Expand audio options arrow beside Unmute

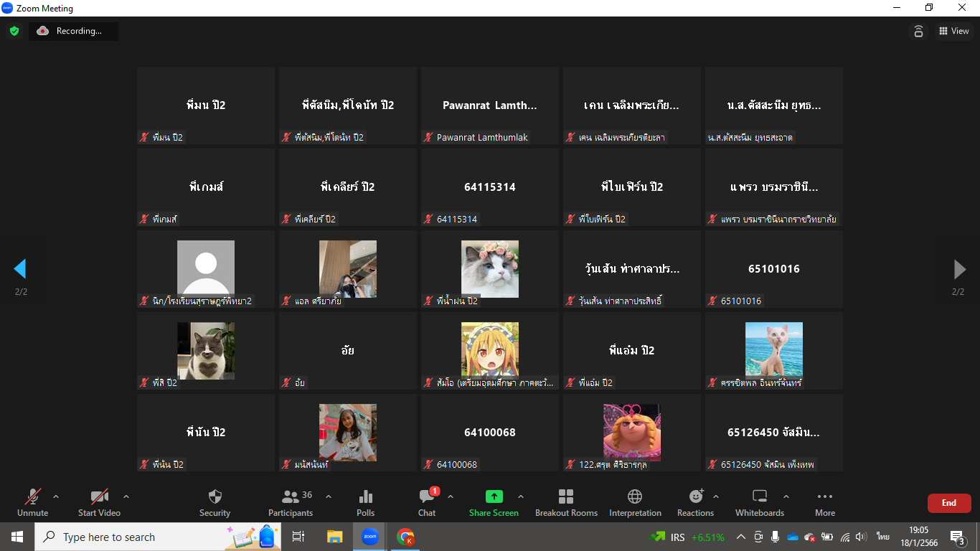(56, 496)
